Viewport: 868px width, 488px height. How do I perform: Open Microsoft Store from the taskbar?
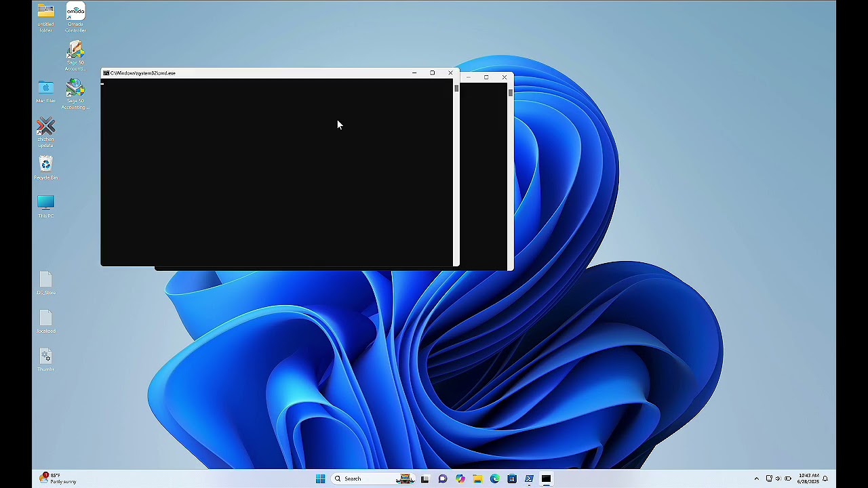(512, 479)
